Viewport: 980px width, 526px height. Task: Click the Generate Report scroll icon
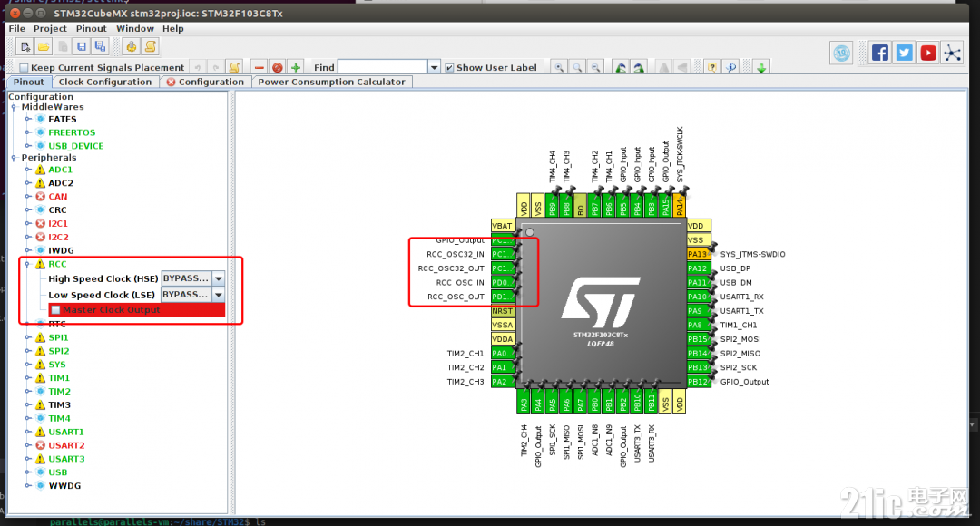pyautogui.click(x=150, y=46)
